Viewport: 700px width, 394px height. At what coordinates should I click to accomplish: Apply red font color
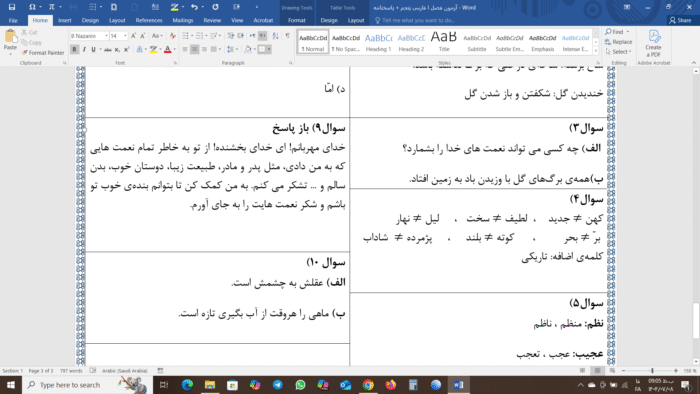click(167, 50)
